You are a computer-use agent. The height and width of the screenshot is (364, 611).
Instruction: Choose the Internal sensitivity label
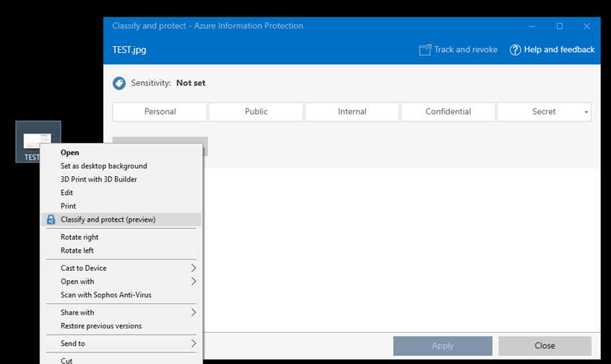click(x=352, y=111)
